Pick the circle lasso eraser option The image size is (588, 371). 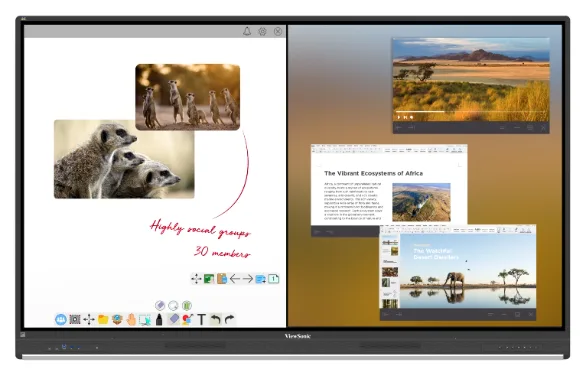point(173,306)
